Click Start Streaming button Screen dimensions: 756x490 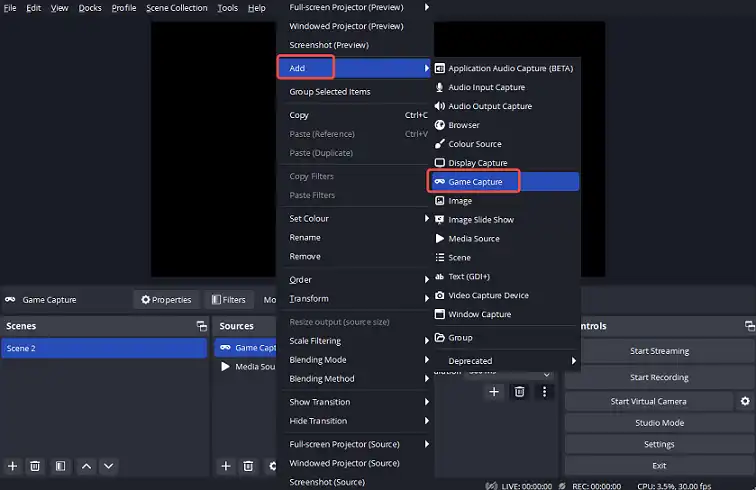[x=659, y=351]
